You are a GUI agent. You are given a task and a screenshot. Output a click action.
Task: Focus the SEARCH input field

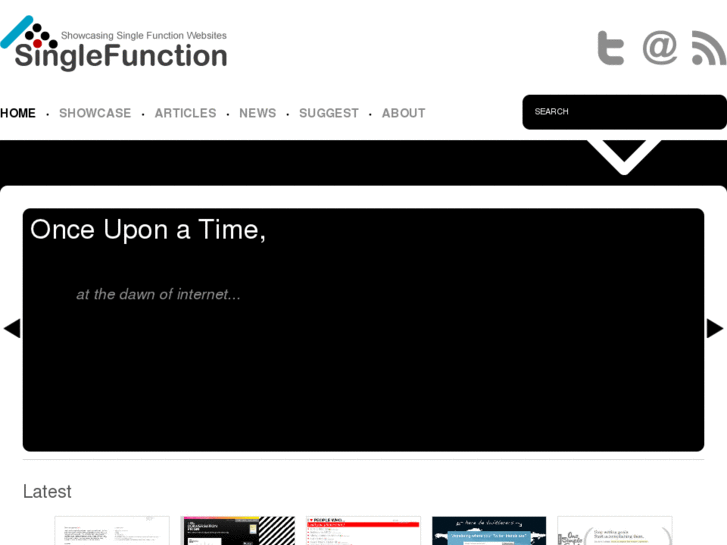coord(624,112)
